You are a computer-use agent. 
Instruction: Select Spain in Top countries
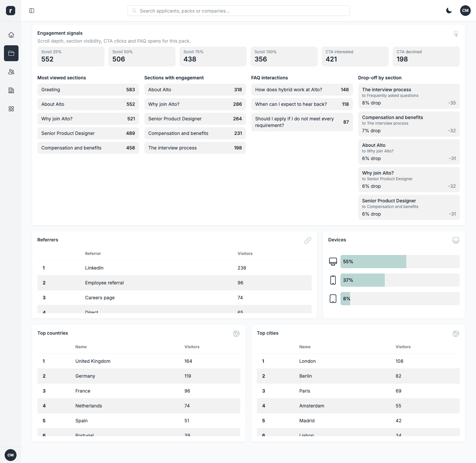pyautogui.click(x=139, y=421)
